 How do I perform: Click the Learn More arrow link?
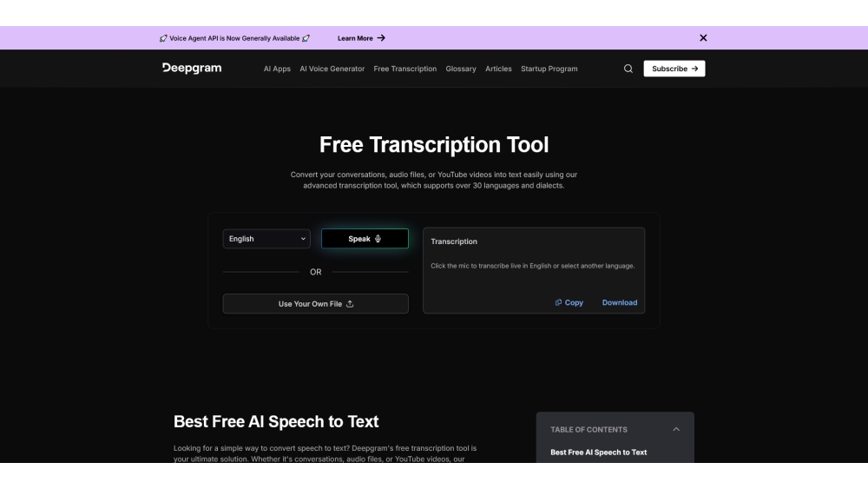pos(361,38)
